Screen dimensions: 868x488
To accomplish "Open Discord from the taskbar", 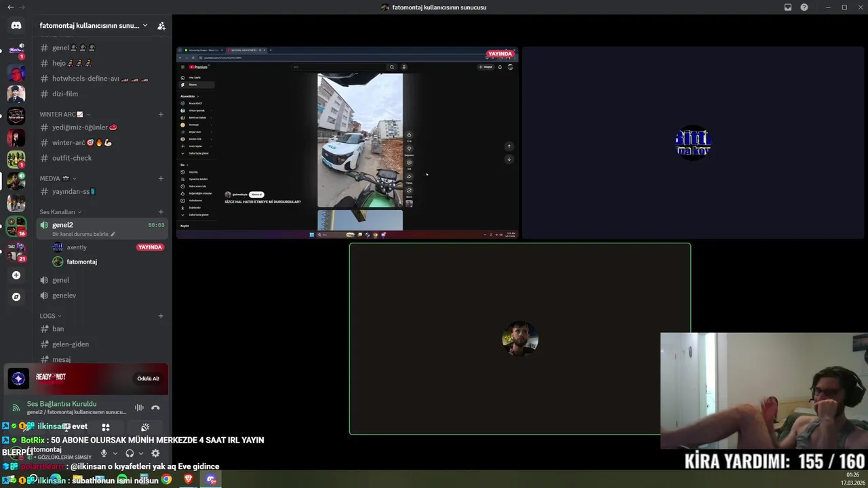I will point(211,480).
